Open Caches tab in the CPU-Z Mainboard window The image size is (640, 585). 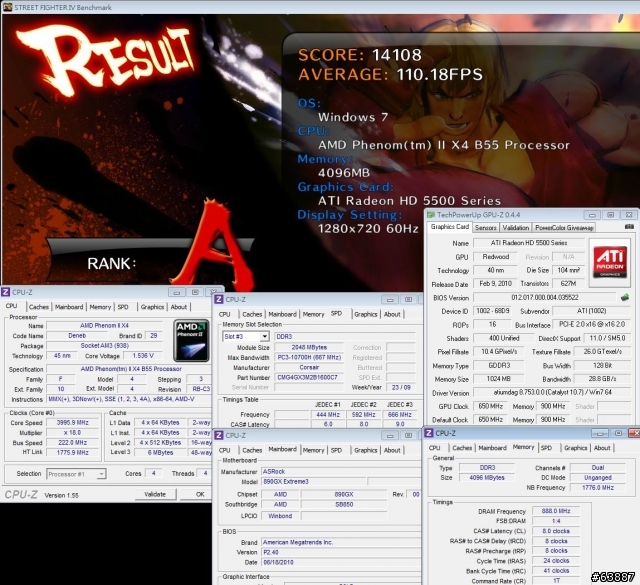[x=252, y=450]
